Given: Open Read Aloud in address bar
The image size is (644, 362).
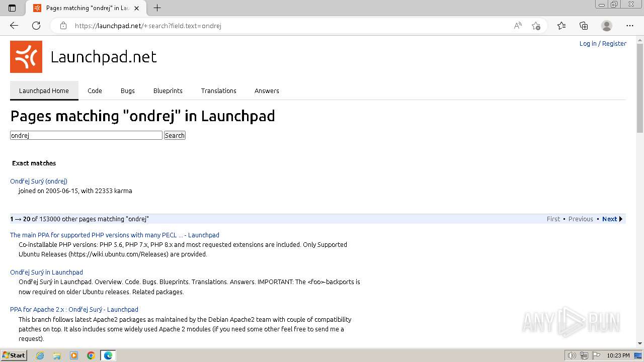Looking at the screenshot, I should [518, 26].
